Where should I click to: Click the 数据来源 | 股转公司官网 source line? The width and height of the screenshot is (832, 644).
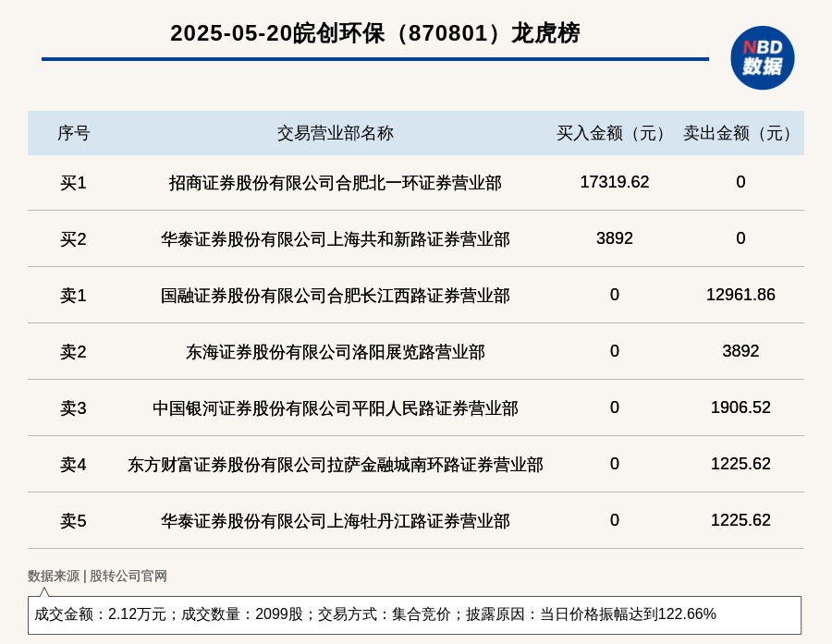pos(97,577)
